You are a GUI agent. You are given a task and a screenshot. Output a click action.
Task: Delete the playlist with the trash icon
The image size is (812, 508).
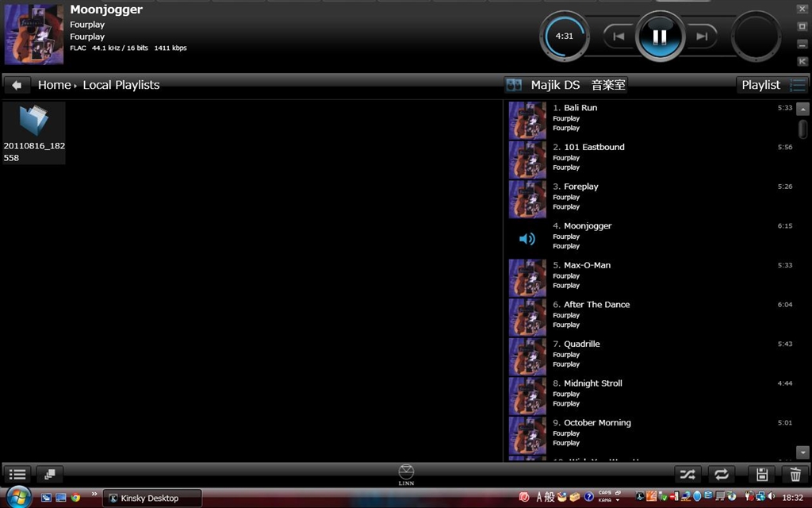pos(795,474)
